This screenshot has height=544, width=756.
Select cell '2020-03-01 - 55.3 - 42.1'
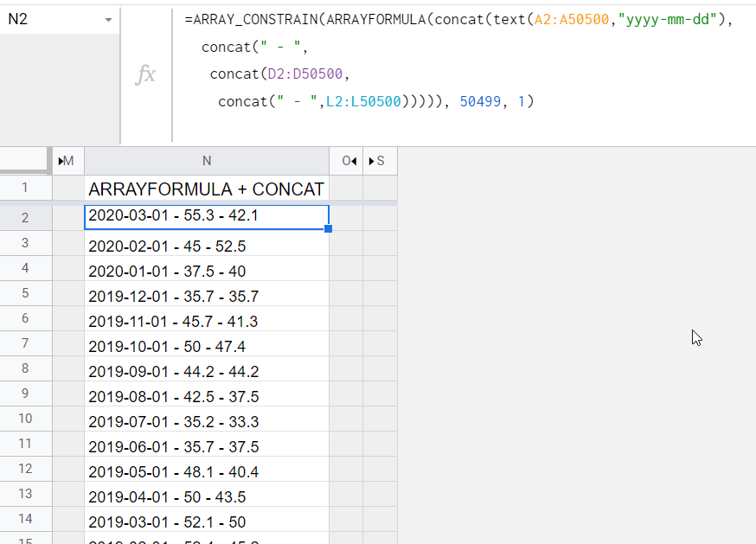207,217
